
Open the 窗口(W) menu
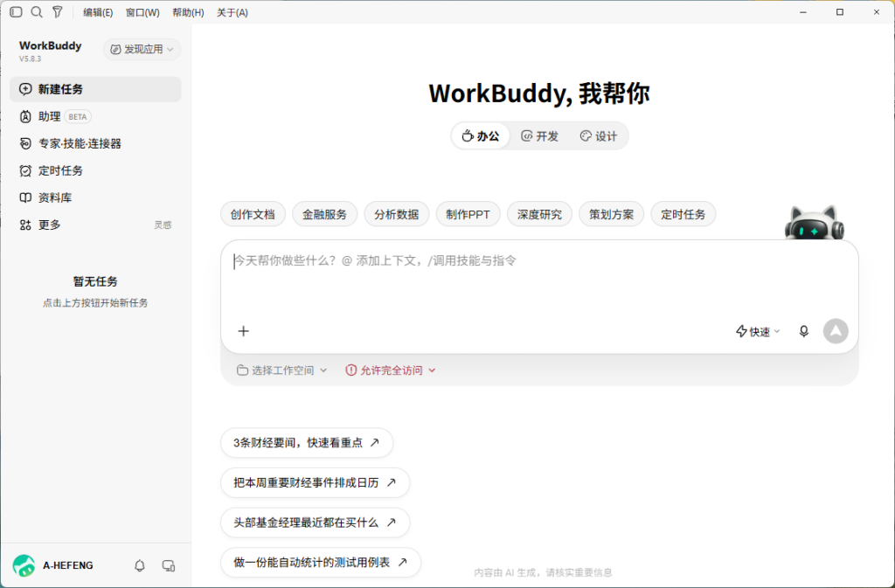pyautogui.click(x=142, y=12)
